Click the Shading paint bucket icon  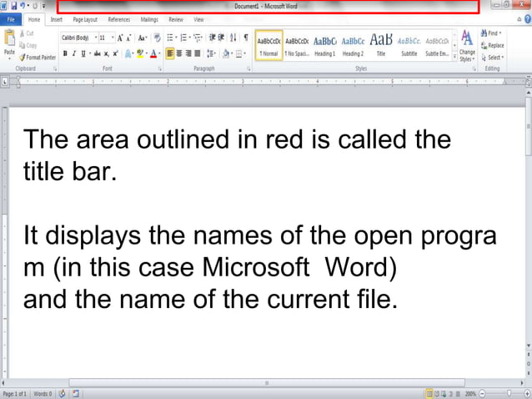pyautogui.click(x=226, y=53)
